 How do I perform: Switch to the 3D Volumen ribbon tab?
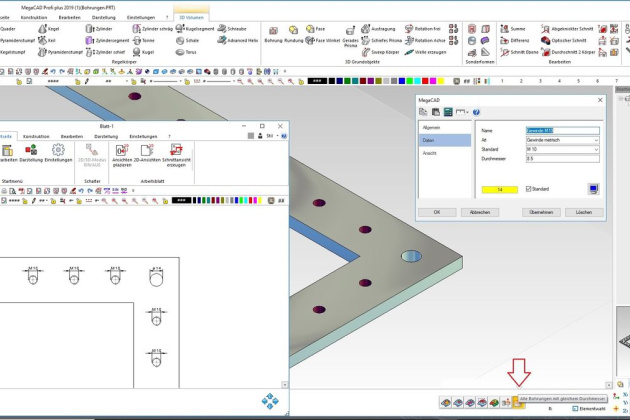point(188,18)
